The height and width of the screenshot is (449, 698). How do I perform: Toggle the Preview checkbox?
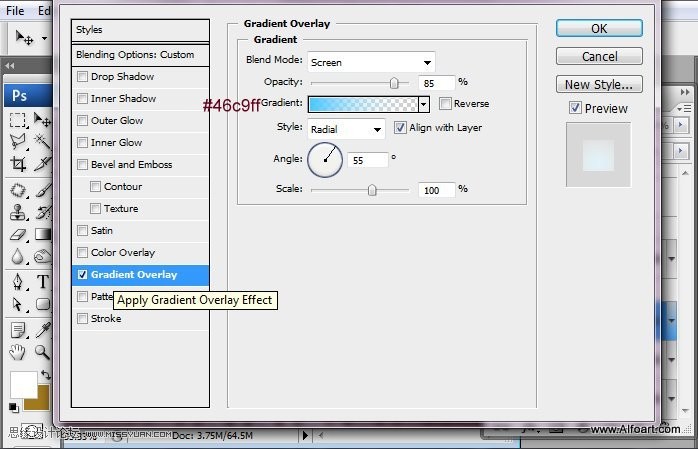click(575, 108)
